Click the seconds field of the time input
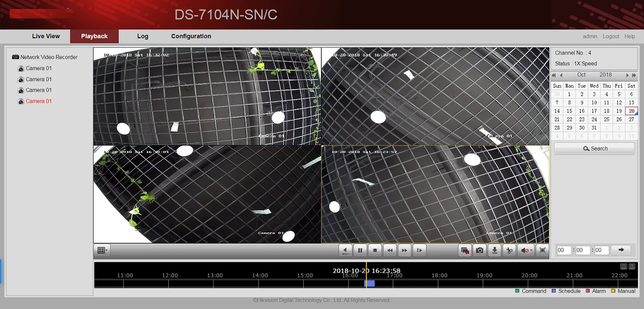Viewport: 644px width, 309px height. click(x=602, y=250)
